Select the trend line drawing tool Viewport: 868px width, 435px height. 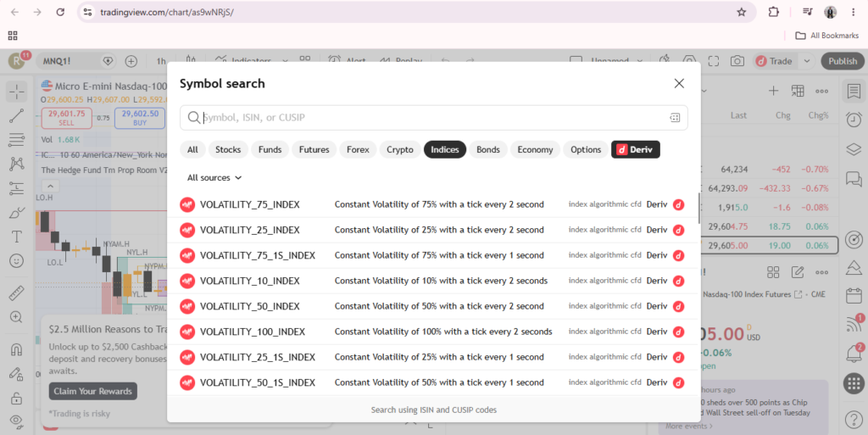[x=17, y=115]
